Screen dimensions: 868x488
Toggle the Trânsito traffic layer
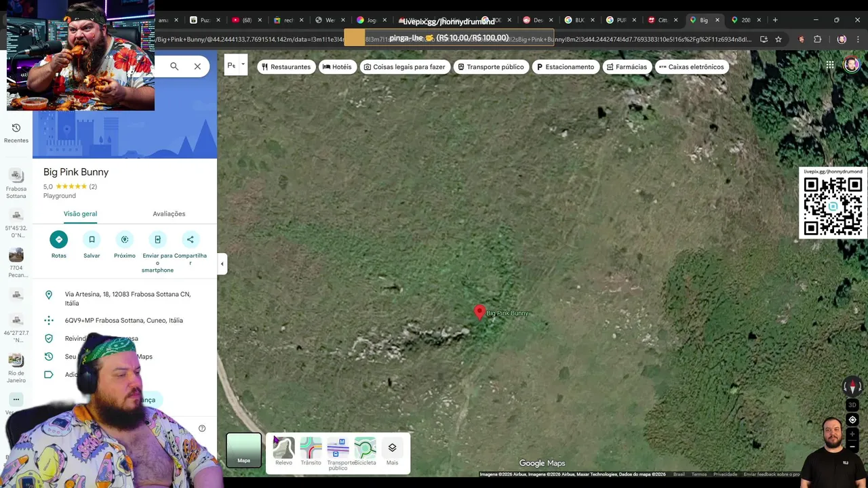pos(311,451)
